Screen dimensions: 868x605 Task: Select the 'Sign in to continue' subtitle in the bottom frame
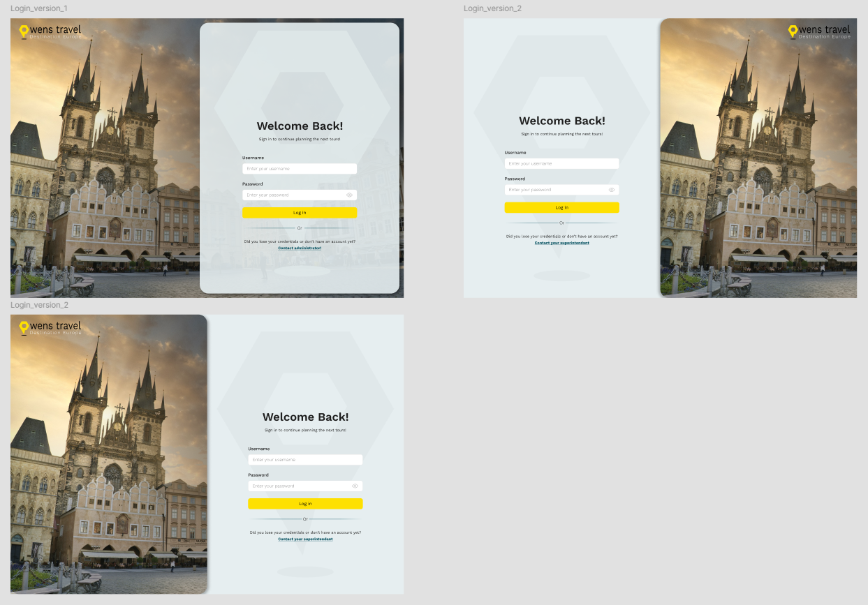point(305,430)
